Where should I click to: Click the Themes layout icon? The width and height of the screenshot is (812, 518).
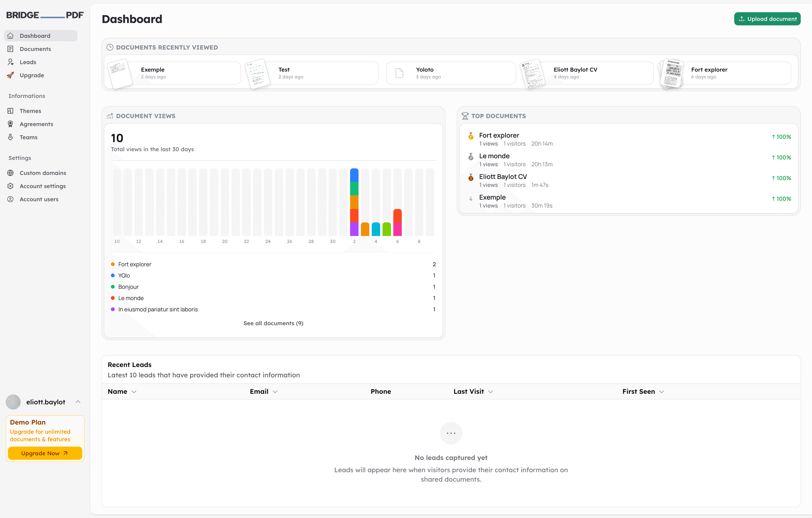[10, 111]
